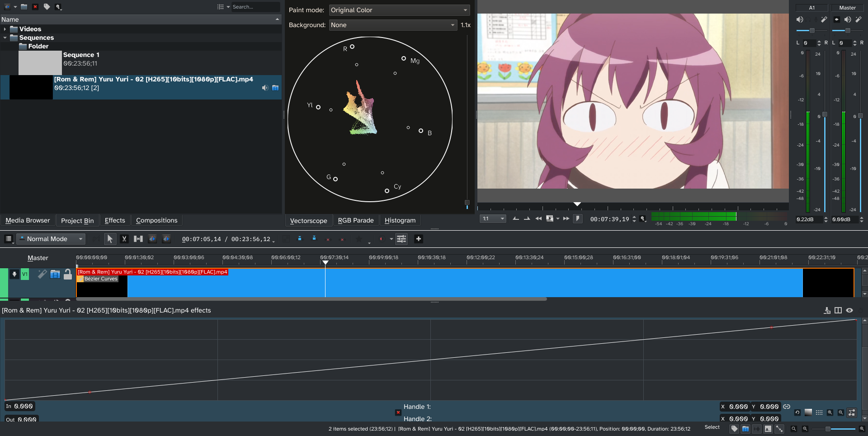Switch to the Project Bin tab
868x436 pixels.
pos(77,220)
